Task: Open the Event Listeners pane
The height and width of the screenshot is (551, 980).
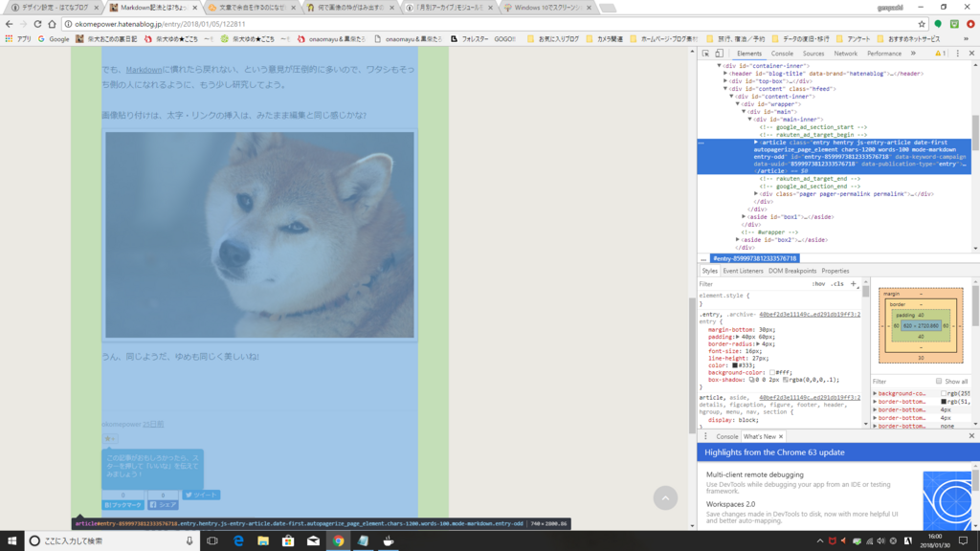Action: (743, 271)
